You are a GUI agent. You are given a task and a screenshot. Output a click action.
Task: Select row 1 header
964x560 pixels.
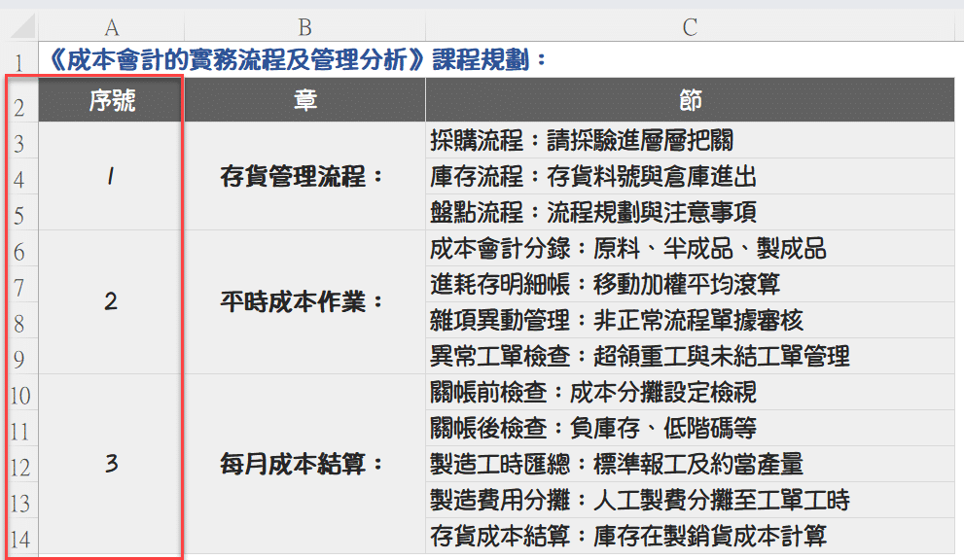coord(19,60)
